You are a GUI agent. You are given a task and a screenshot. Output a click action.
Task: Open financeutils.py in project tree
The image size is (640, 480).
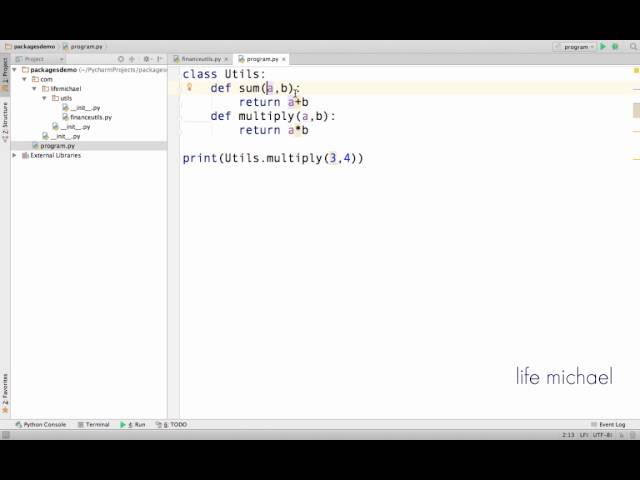pyautogui.click(x=87, y=117)
